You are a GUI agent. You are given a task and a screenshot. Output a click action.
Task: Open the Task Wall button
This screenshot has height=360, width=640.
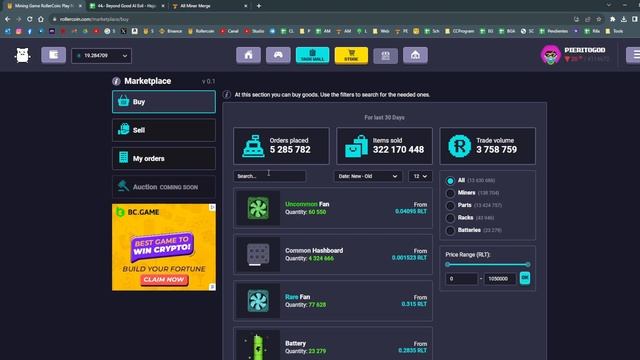click(x=312, y=55)
